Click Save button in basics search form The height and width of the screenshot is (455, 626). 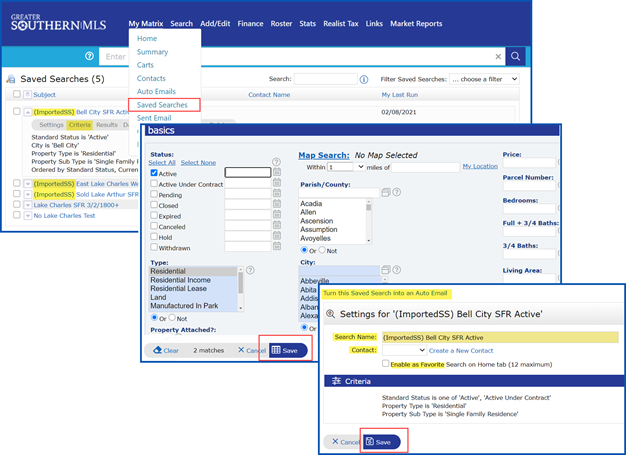coord(288,350)
